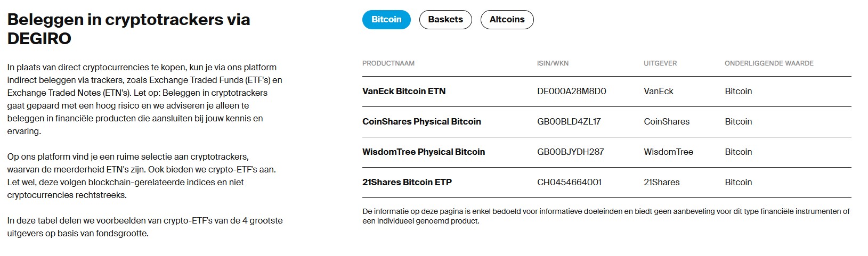The width and height of the screenshot is (868, 256).
Task: Click the ISIN/WKN column header
Action: tap(553, 63)
